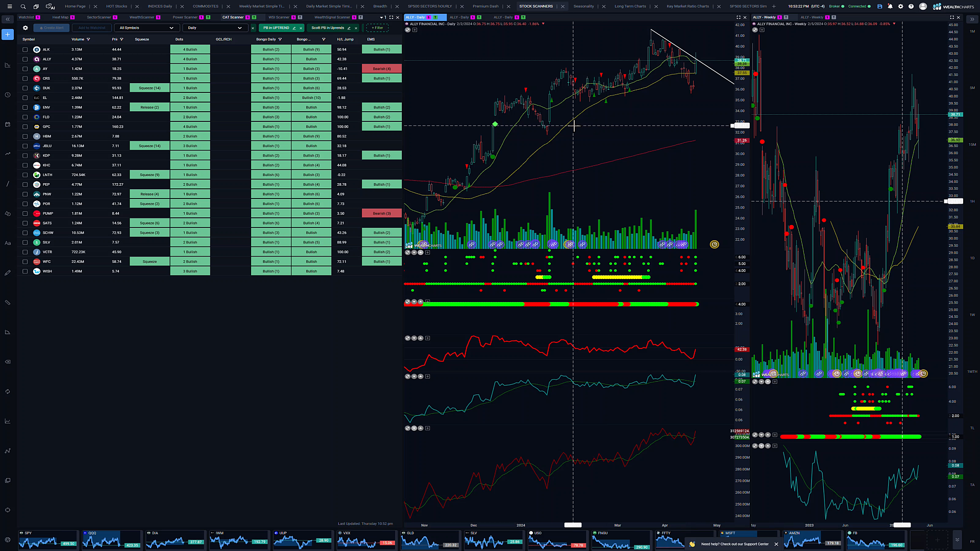Screen dimensions: 980x551
Task: Open the scanner settings gear icon
Action: coord(25,28)
